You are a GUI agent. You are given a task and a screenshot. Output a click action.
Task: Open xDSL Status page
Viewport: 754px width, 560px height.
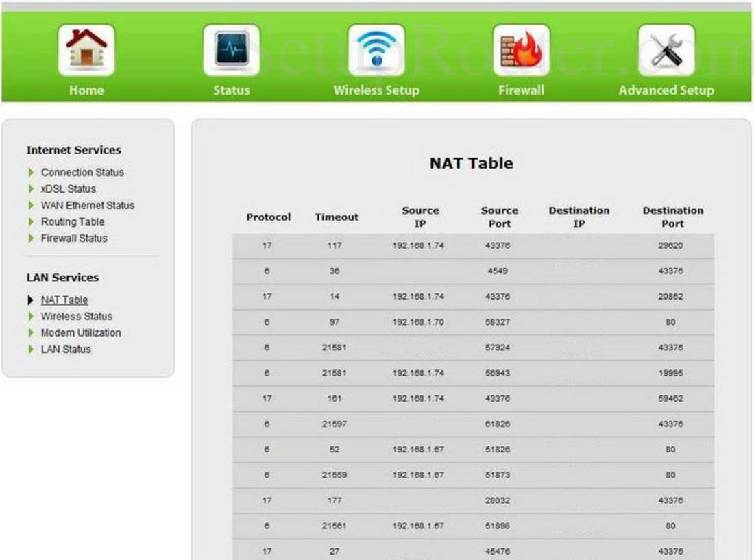(69, 188)
